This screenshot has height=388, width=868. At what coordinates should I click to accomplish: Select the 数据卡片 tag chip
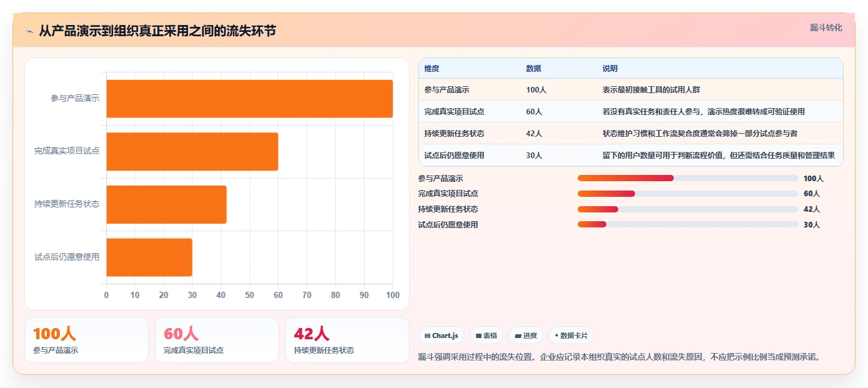[x=571, y=336]
